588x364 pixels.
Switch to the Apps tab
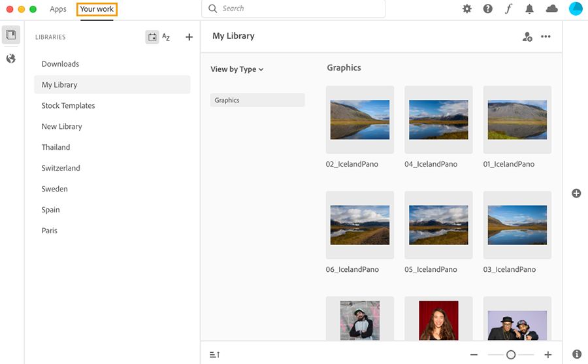pyautogui.click(x=58, y=9)
